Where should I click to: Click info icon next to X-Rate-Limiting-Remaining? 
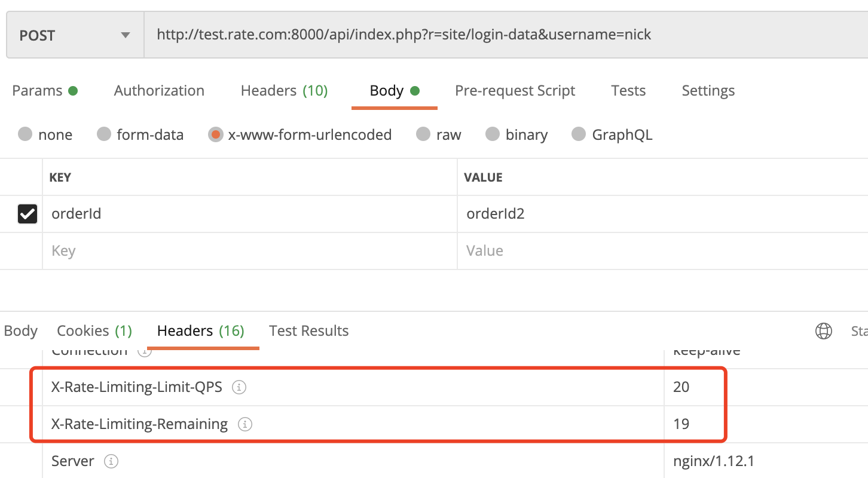245,424
